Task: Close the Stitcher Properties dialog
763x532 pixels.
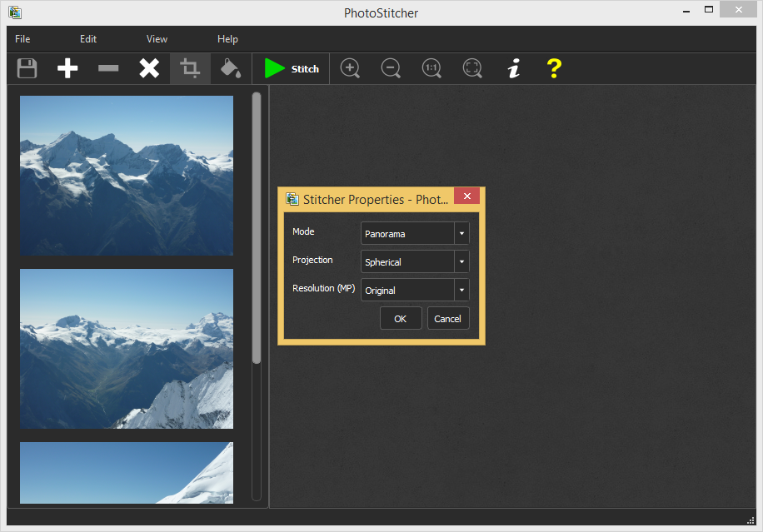Action: (467, 196)
